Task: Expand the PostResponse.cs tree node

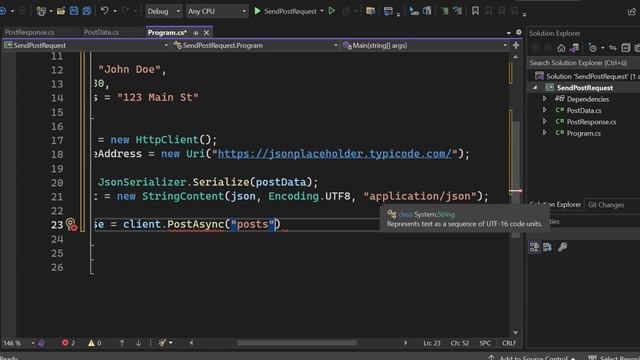Action: (544, 122)
